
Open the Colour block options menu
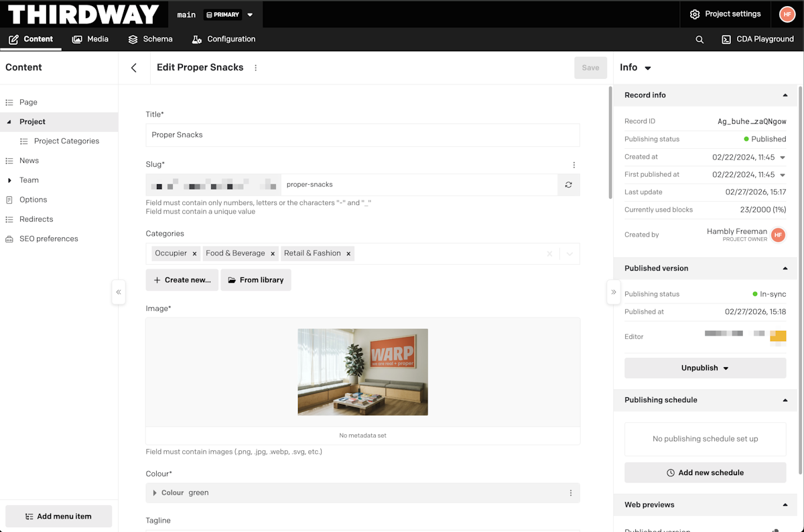click(571, 493)
